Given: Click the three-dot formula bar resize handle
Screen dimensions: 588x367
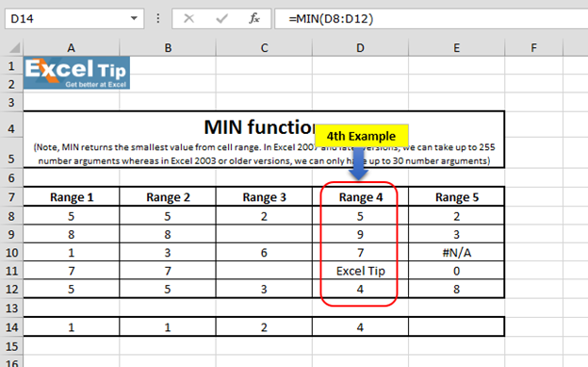Looking at the screenshot, I should coord(158,19).
